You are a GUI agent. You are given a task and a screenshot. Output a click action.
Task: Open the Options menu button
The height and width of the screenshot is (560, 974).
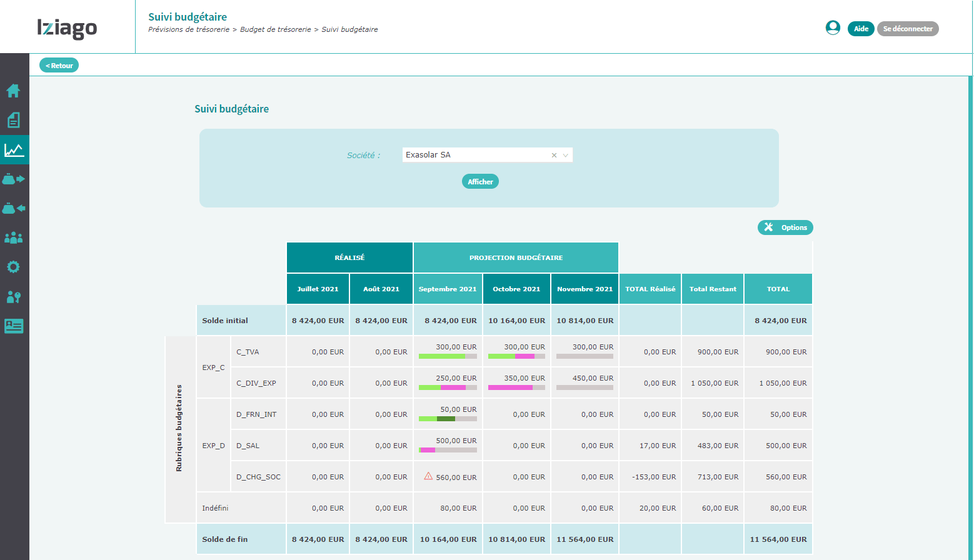point(785,227)
